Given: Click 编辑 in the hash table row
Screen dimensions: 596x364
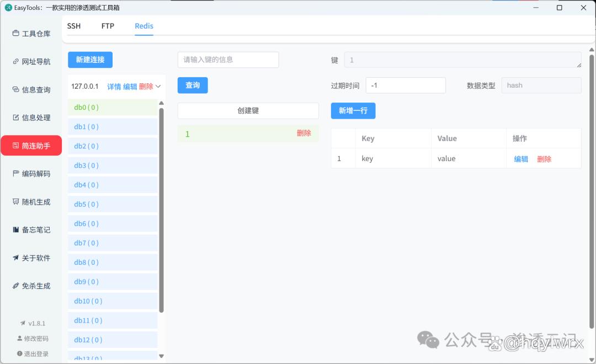Looking at the screenshot, I should click(521, 159).
